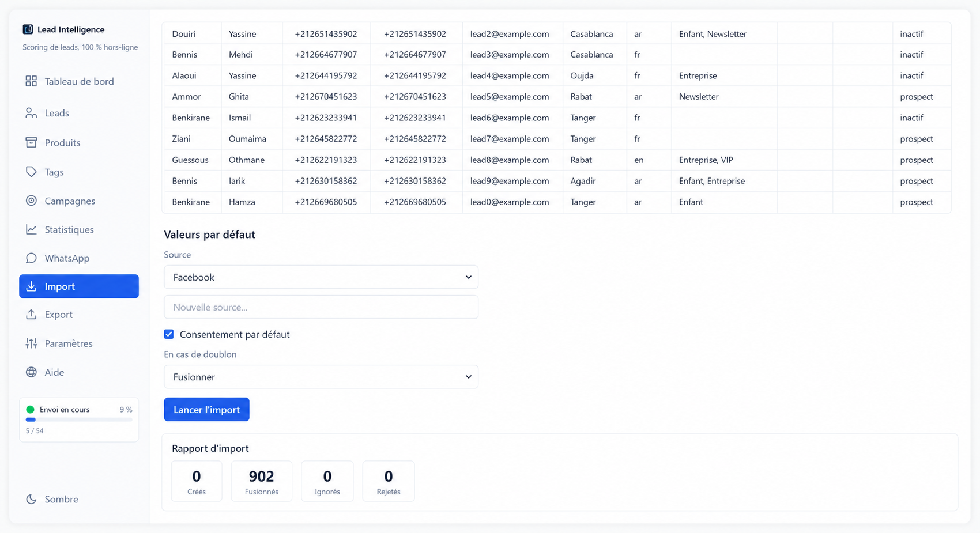Screen dimensions: 980x533
Task: Click the Valeurs par défaut heading
Action: pos(209,235)
